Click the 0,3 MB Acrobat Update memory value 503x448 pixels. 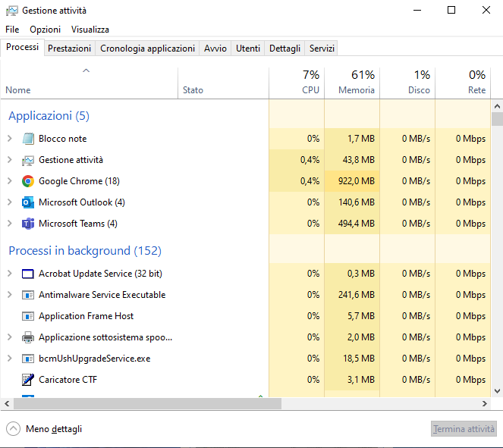pos(361,274)
